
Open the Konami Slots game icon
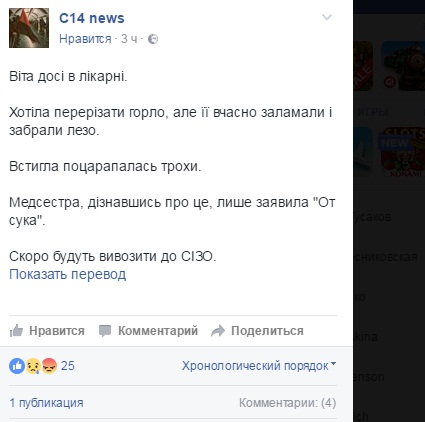tap(403, 153)
